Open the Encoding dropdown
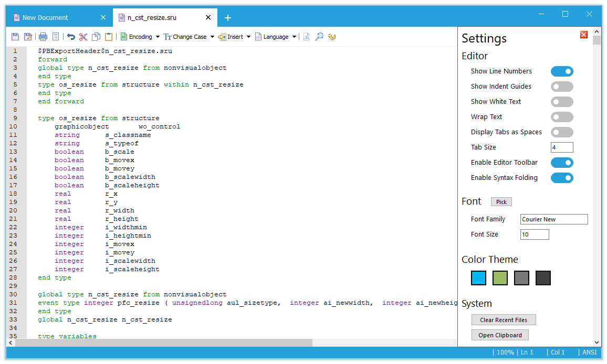 point(140,37)
